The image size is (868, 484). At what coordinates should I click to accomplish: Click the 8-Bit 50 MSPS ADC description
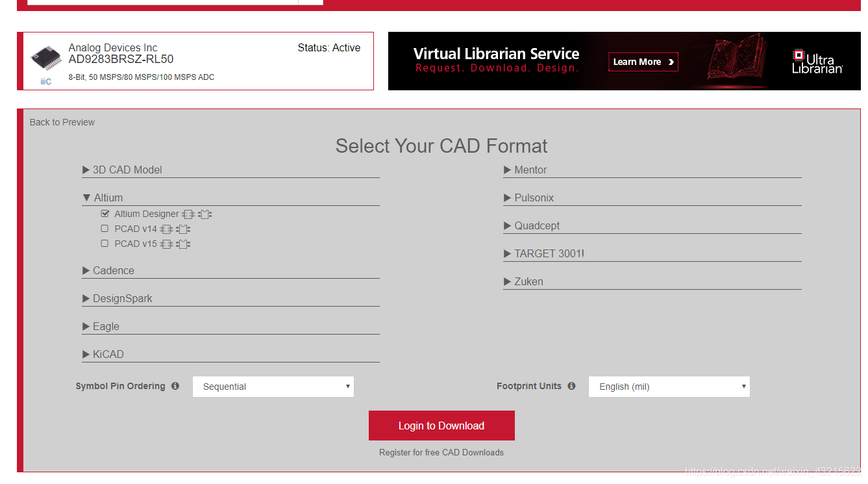(142, 77)
